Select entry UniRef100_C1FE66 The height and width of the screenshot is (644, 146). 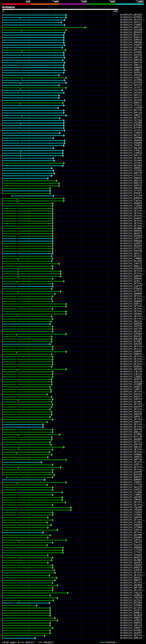click(131, 108)
